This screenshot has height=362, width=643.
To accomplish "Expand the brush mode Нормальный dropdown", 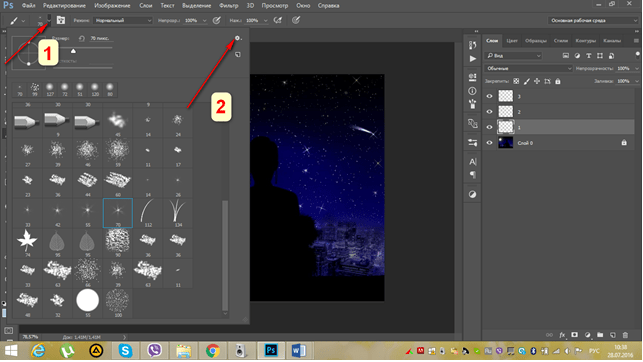I will click(x=123, y=20).
